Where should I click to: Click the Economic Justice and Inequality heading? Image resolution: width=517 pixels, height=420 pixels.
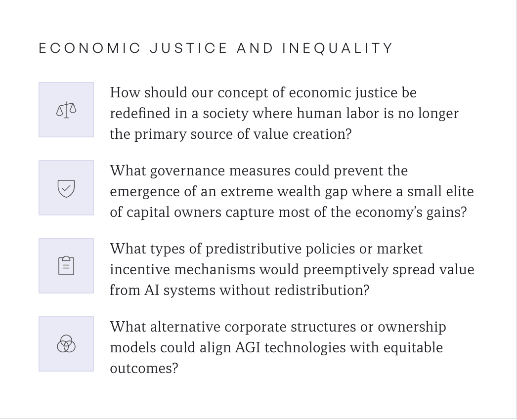click(216, 48)
